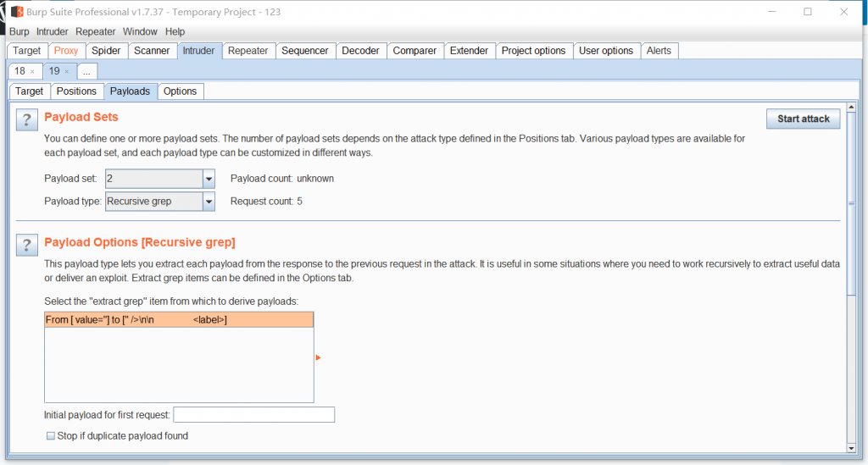Click the Burp Suite logo in title bar
This screenshot has width=868, height=465.
[x=16, y=12]
